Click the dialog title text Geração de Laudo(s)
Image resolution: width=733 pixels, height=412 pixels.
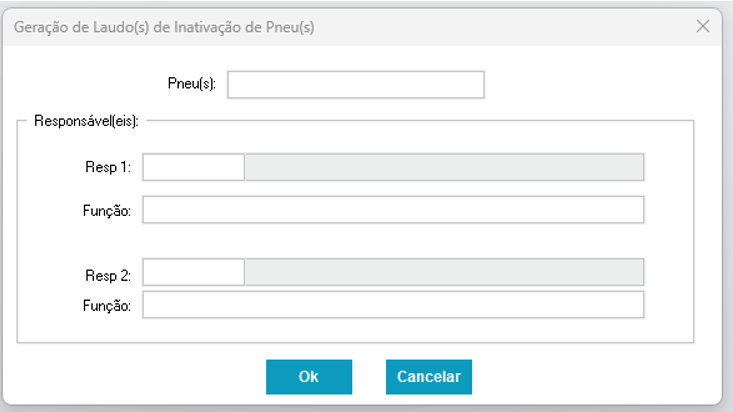click(x=163, y=27)
